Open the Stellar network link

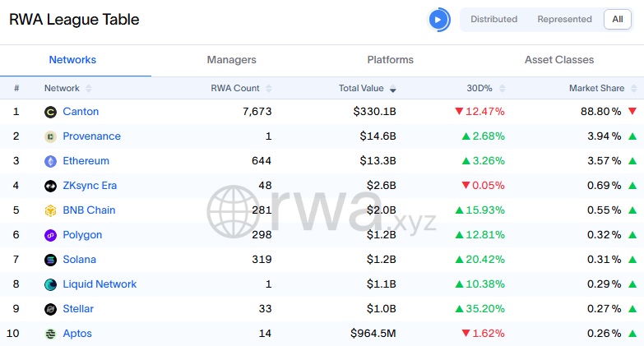click(x=78, y=309)
